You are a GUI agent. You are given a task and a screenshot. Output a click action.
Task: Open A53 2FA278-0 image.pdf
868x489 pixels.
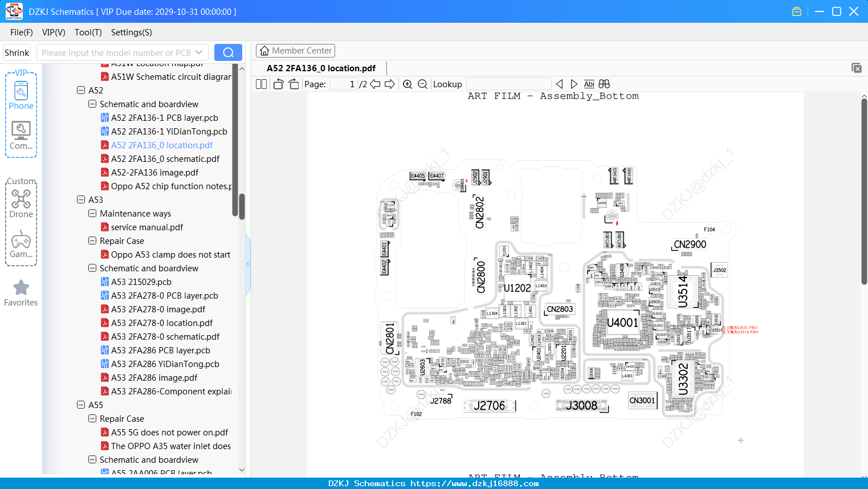[158, 309]
